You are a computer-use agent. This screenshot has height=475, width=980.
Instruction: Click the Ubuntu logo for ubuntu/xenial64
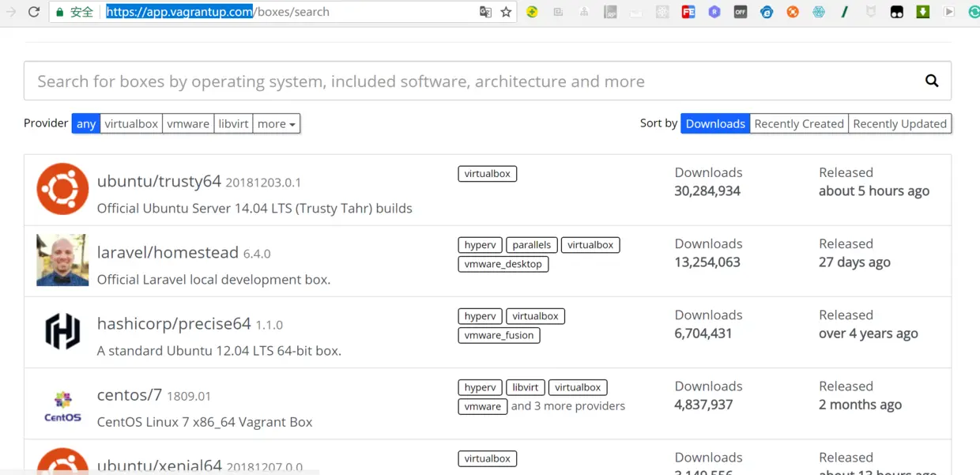tap(62, 462)
